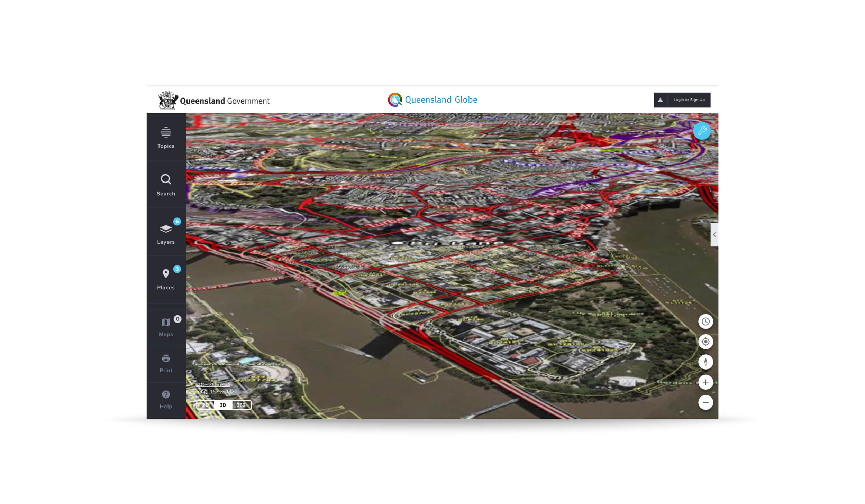
Task: Open the Places panel
Action: coord(166,278)
